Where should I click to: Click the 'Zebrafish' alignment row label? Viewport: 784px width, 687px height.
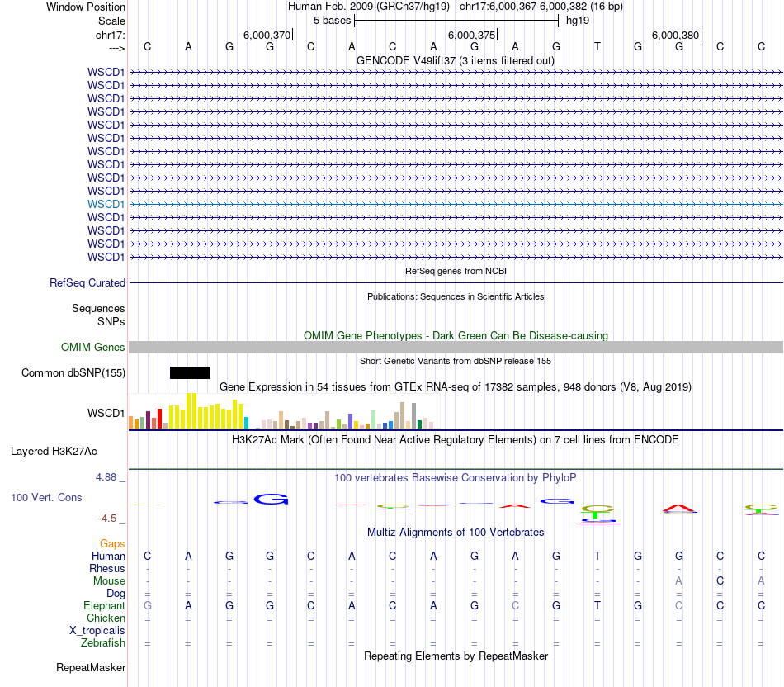tap(103, 642)
